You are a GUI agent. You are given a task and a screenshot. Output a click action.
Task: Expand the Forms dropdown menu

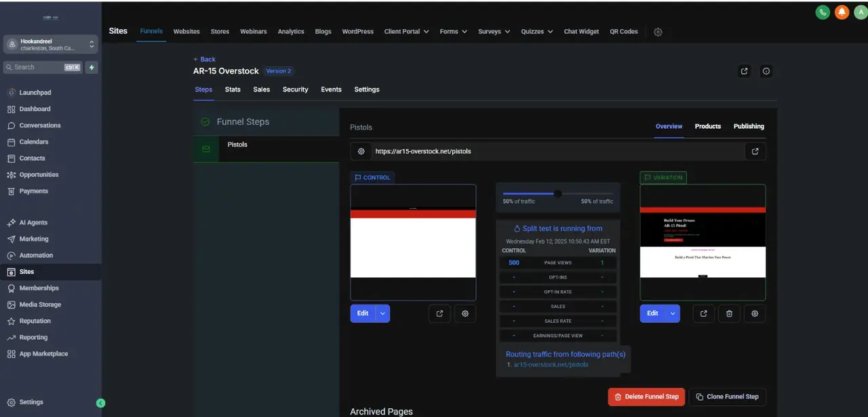point(453,32)
